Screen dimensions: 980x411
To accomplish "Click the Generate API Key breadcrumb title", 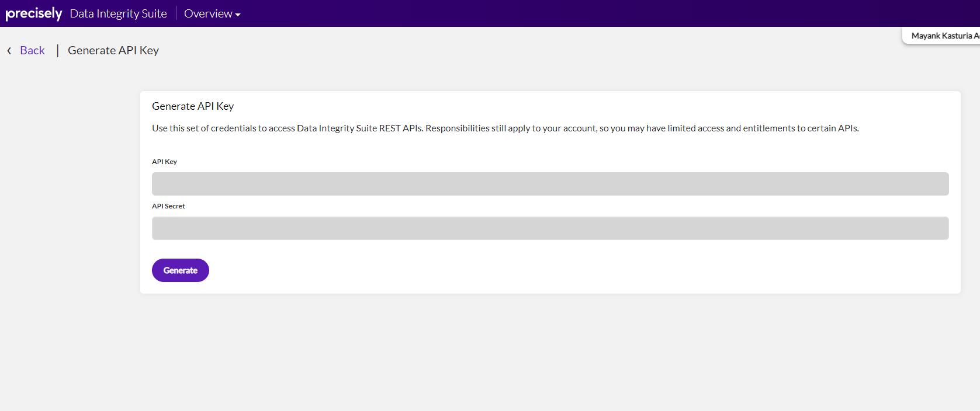I will click(x=113, y=51).
